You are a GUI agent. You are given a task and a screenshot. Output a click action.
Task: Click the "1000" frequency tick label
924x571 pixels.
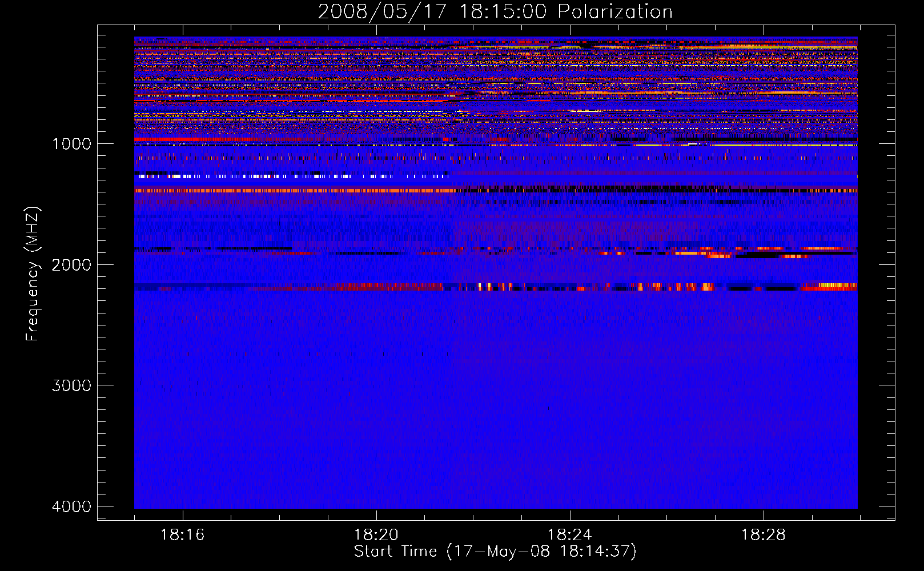tap(72, 144)
